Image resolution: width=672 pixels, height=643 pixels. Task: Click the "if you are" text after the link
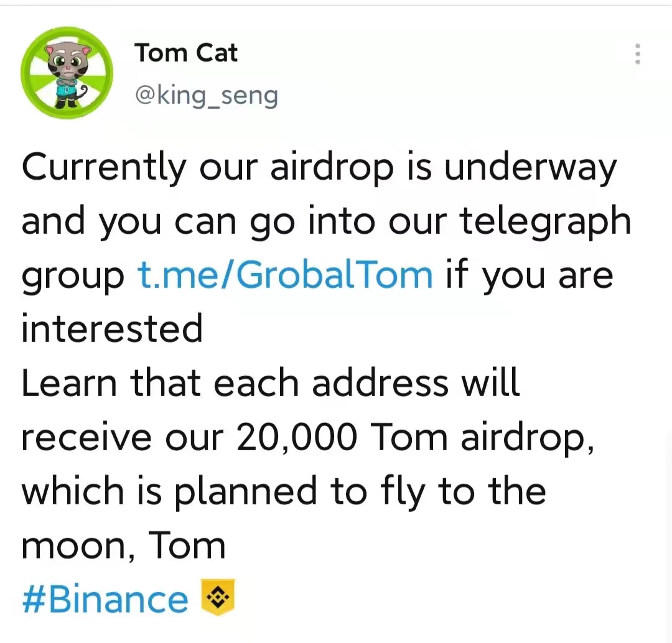click(530, 275)
